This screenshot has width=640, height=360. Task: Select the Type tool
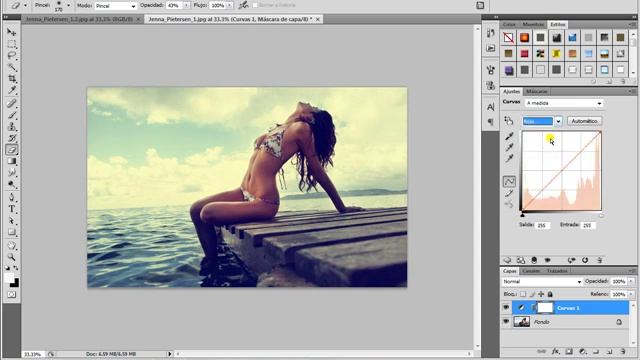point(12,209)
